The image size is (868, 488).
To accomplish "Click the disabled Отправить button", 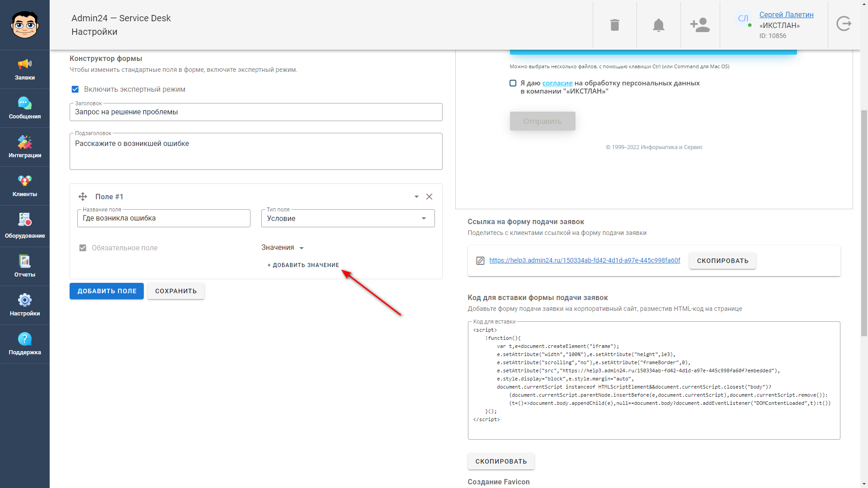I will click(542, 121).
